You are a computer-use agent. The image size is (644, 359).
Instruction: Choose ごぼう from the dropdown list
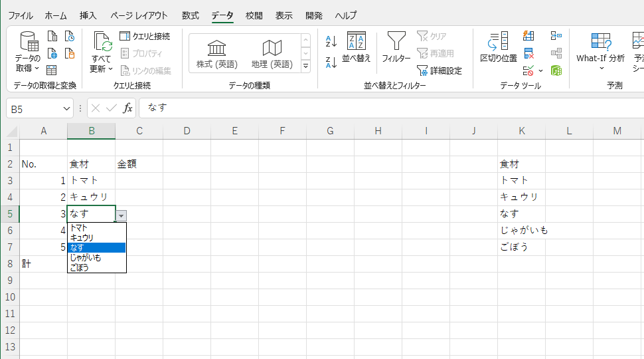tap(97, 267)
